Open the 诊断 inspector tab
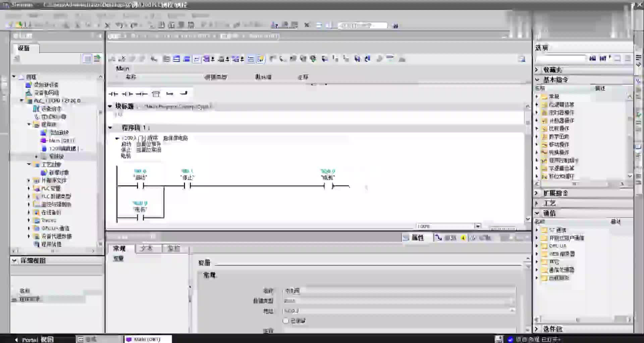This screenshot has width=644, height=343. coord(482,238)
